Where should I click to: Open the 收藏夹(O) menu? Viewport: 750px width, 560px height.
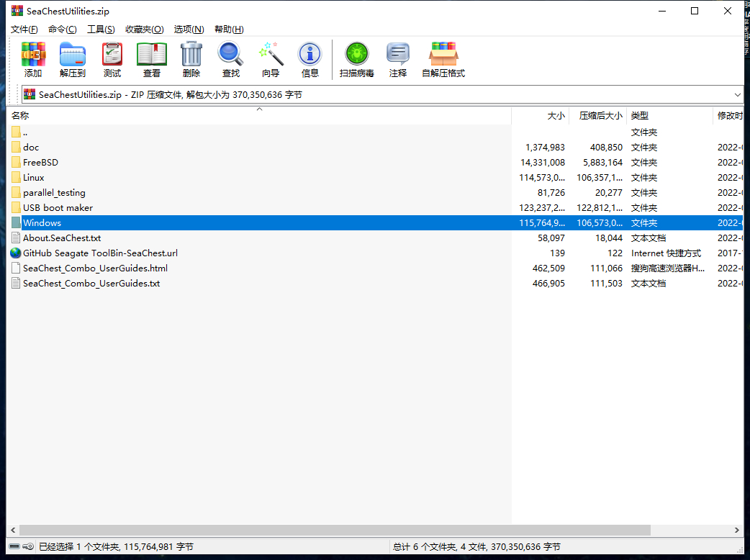[x=145, y=30]
